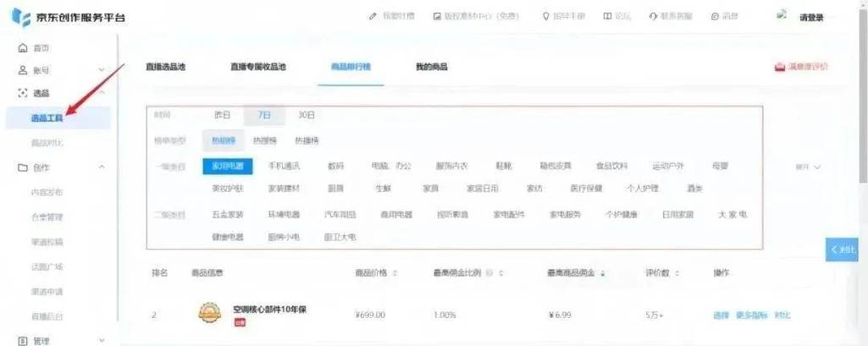
Task: Open 直播后台 in the sidebar
Action: coord(47,316)
